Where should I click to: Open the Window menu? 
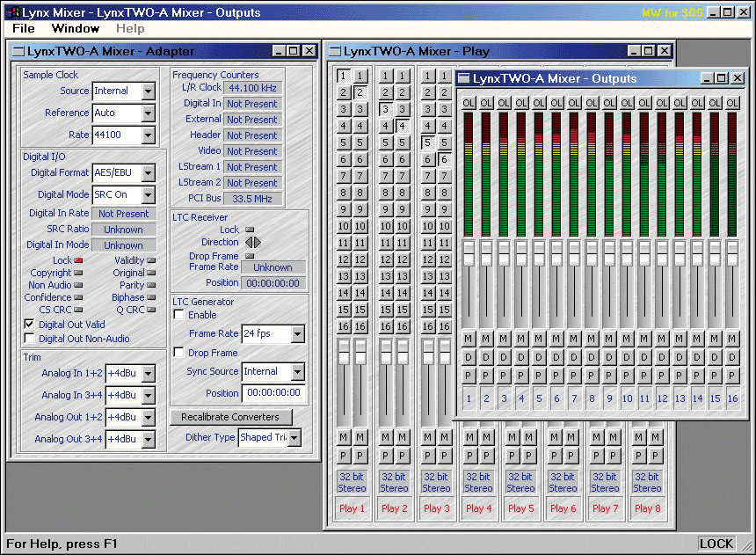pos(76,28)
